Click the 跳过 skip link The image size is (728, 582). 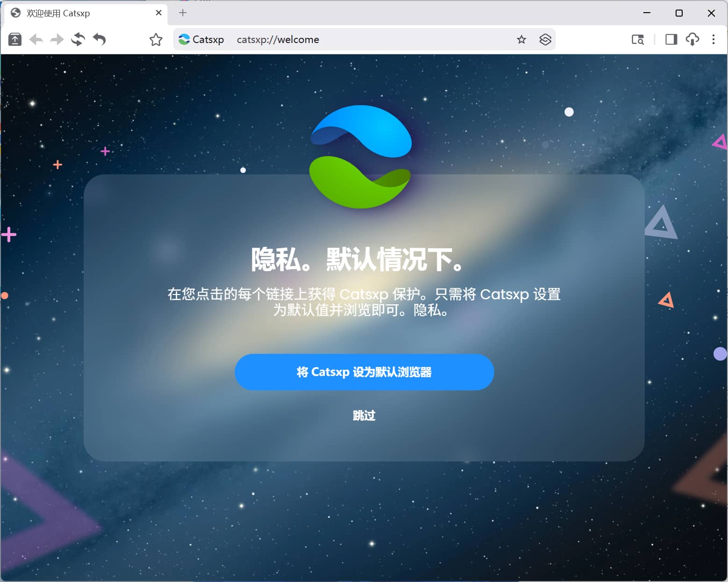pos(364,415)
